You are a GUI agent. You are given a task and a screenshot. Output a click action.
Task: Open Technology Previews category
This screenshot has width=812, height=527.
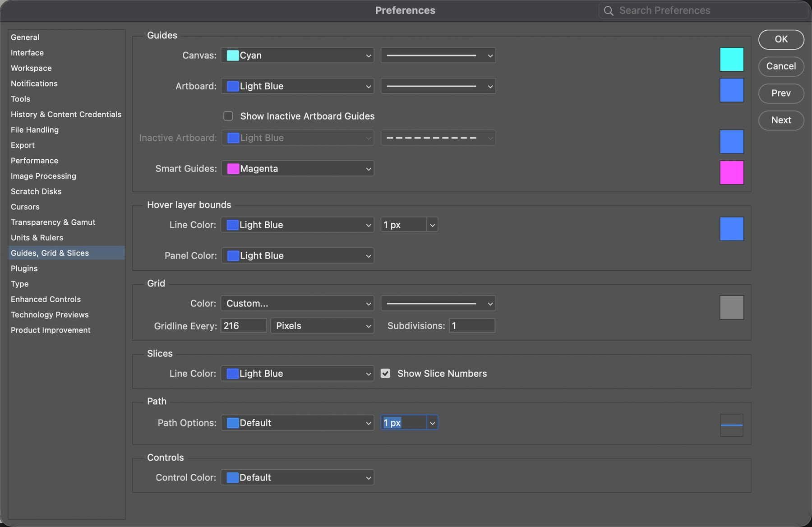point(66,315)
